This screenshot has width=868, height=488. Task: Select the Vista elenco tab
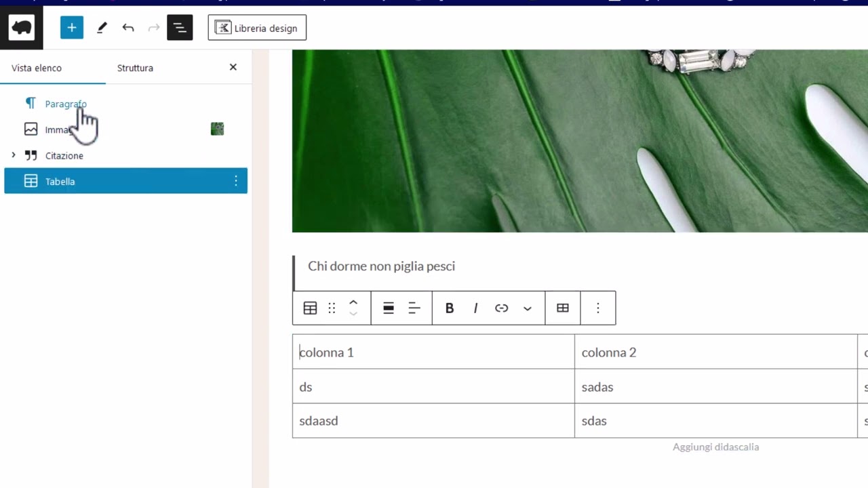[37, 68]
